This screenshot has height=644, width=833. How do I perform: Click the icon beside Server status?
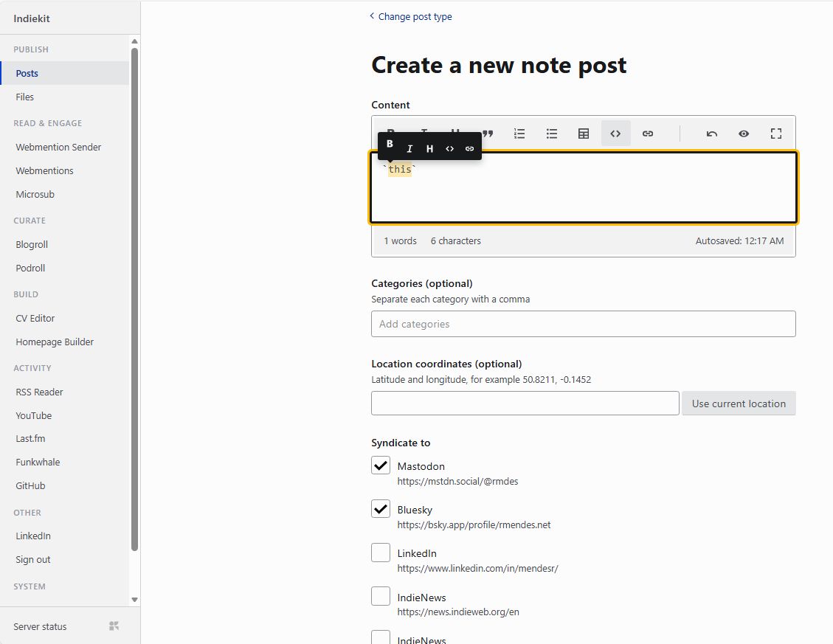pyautogui.click(x=114, y=626)
